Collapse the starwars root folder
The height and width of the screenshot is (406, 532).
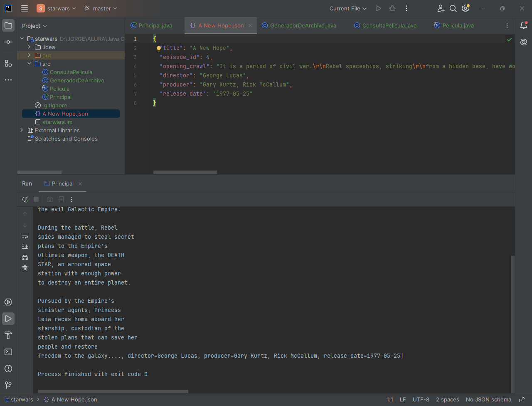22,39
